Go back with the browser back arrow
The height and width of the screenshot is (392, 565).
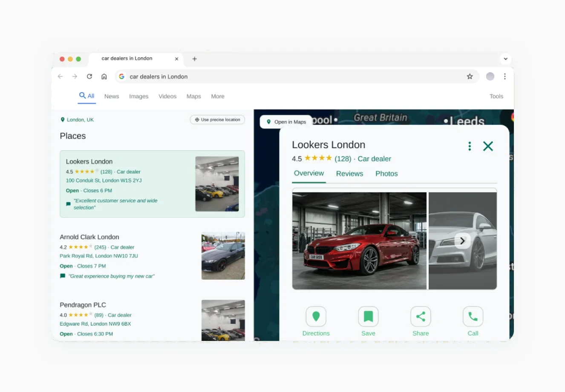click(x=60, y=77)
